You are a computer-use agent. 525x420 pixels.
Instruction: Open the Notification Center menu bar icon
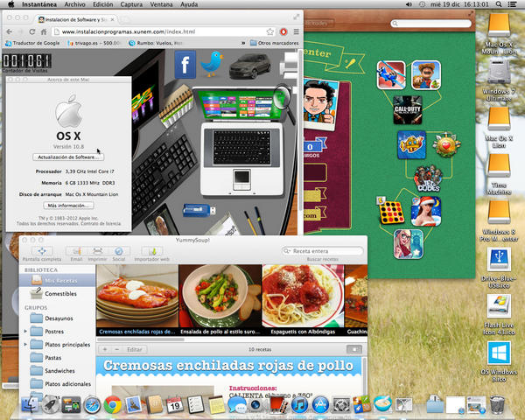(x=512, y=4)
